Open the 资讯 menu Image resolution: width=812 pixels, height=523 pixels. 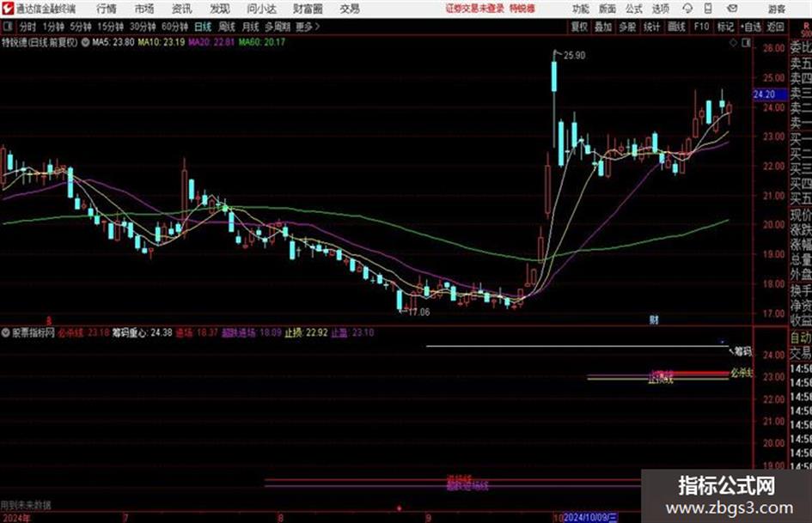point(182,9)
